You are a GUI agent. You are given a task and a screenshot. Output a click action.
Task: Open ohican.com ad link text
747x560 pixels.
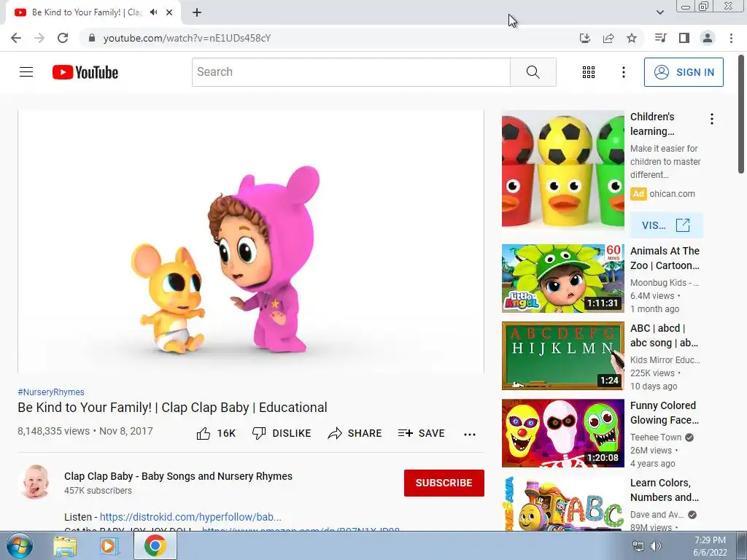coord(672,194)
